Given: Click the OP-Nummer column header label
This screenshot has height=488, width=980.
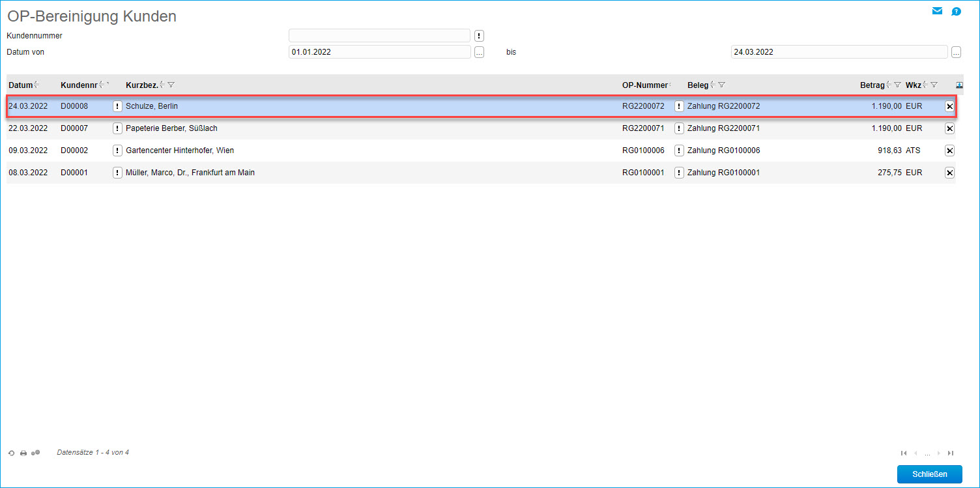Looking at the screenshot, I should coord(645,85).
